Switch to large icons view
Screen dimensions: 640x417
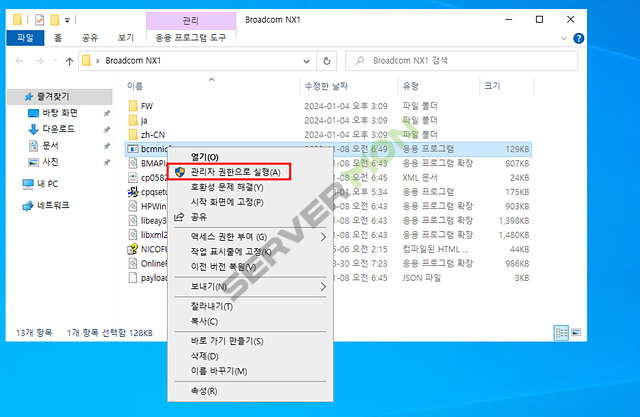click(x=576, y=333)
